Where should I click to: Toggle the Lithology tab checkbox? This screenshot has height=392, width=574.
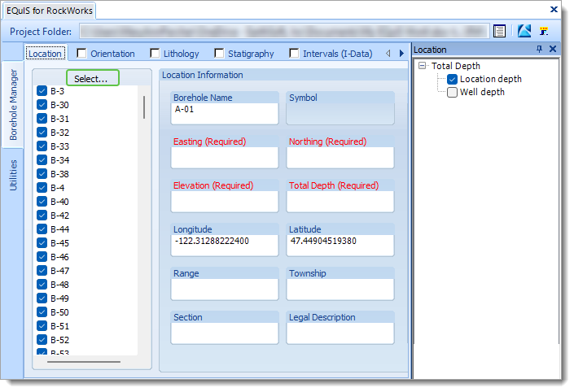point(155,54)
